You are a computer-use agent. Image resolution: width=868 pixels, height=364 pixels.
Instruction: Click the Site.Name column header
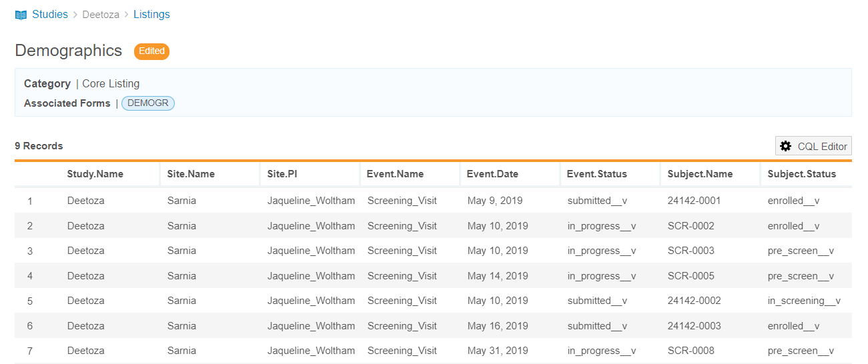191,174
